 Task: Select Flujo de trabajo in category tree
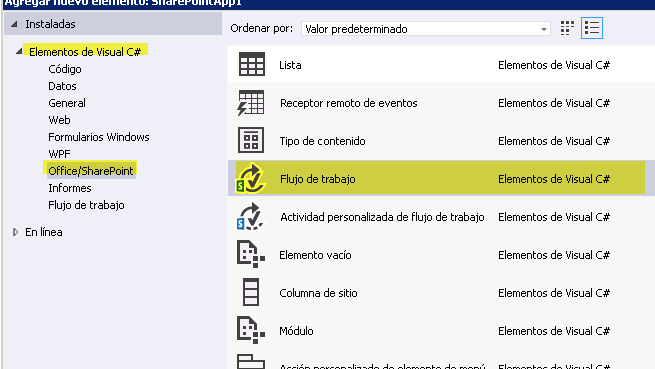pyautogui.click(x=86, y=205)
